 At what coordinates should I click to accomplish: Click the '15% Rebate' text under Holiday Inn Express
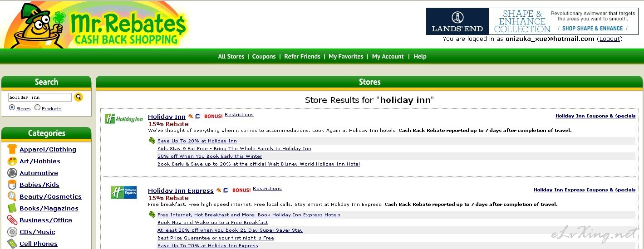click(x=168, y=198)
